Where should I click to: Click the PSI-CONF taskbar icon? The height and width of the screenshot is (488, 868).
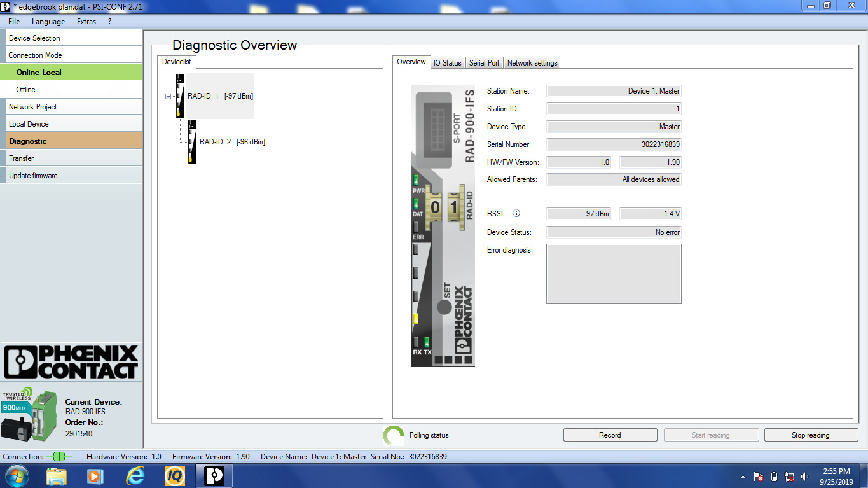214,476
